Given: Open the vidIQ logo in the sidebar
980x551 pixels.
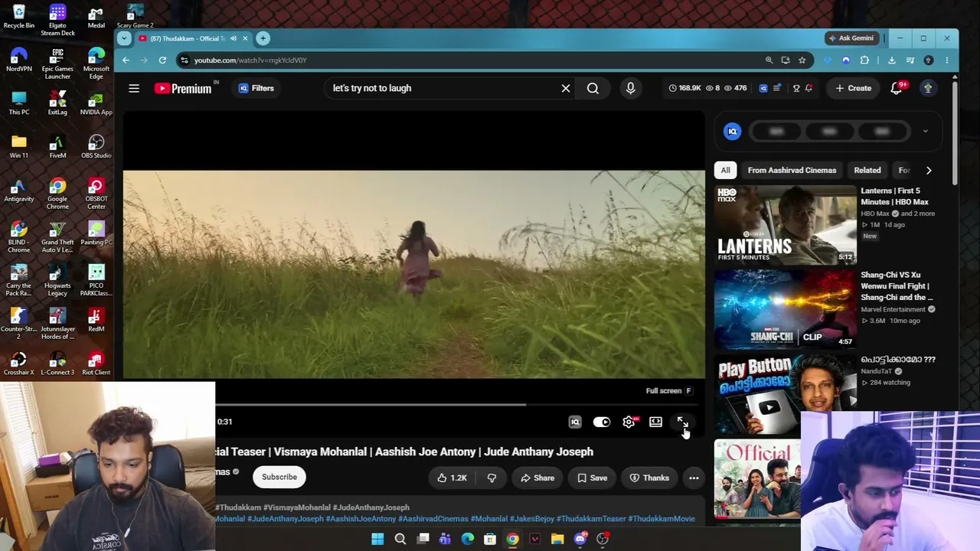Looking at the screenshot, I should 733,132.
